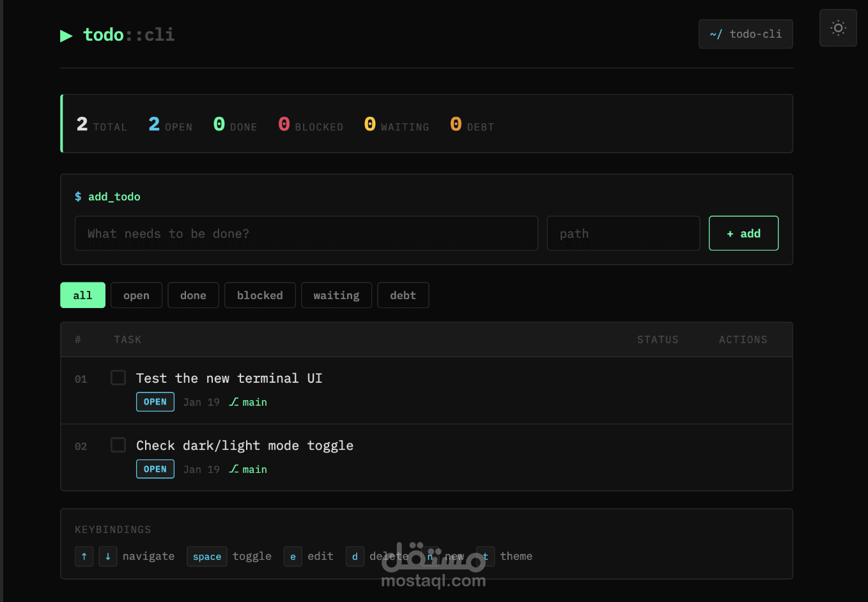Click the '0 BLOCKED' stat
868x602 pixels.
click(x=311, y=125)
